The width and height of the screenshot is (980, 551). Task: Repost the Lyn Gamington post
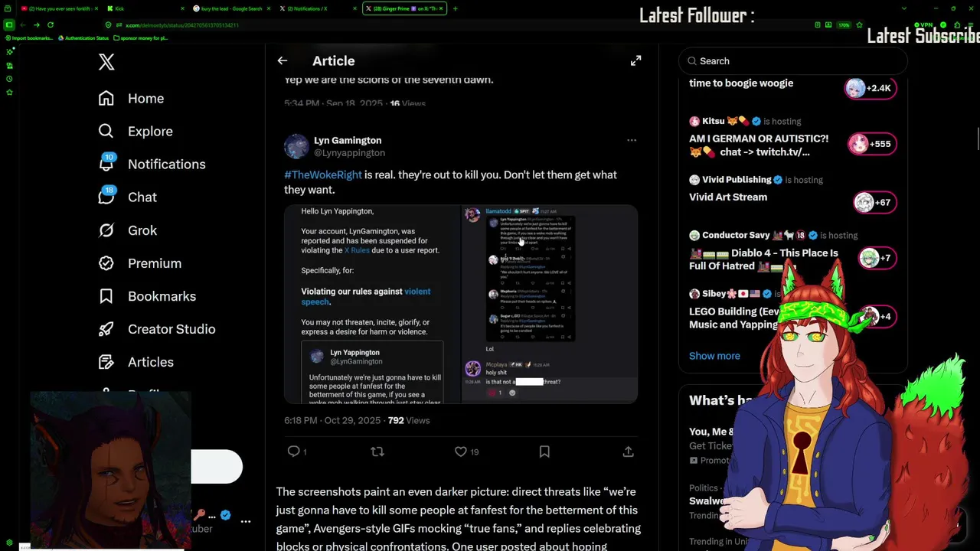pos(377,452)
